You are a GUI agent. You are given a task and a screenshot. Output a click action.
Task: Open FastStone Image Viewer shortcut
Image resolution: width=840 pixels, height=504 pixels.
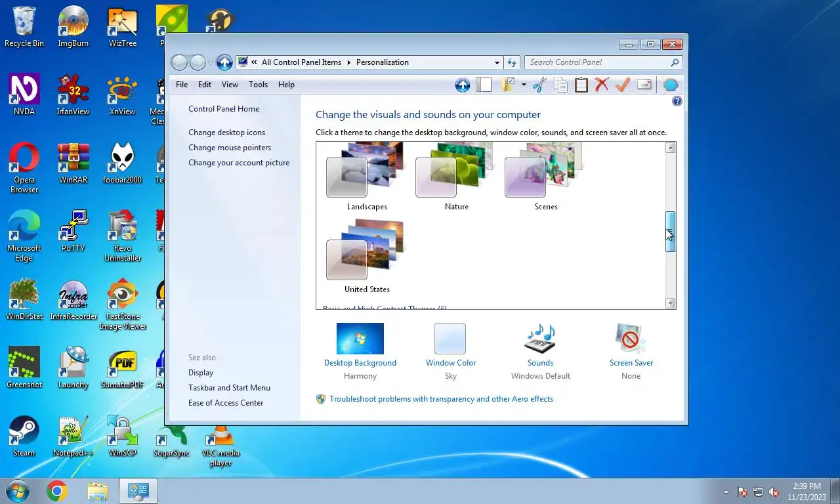pos(123,304)
